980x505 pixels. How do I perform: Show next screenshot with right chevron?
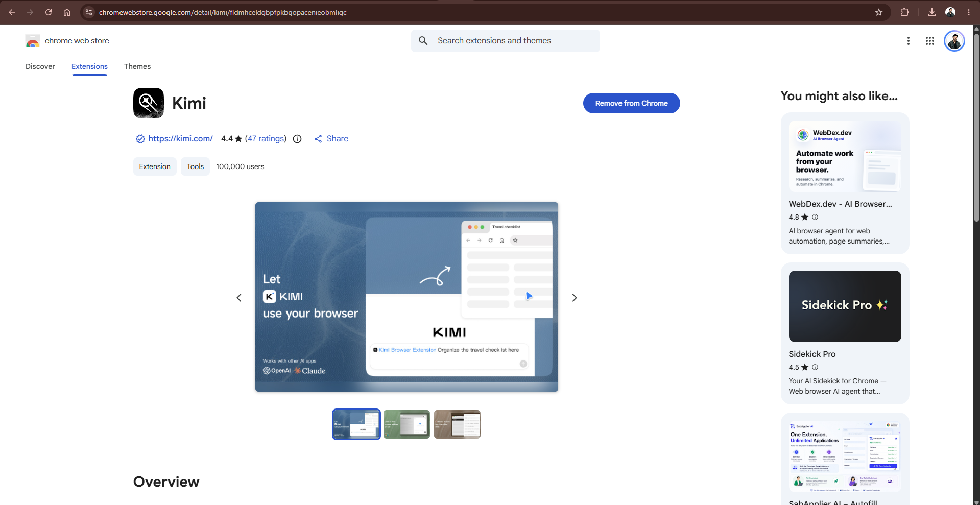coord(575,298)
